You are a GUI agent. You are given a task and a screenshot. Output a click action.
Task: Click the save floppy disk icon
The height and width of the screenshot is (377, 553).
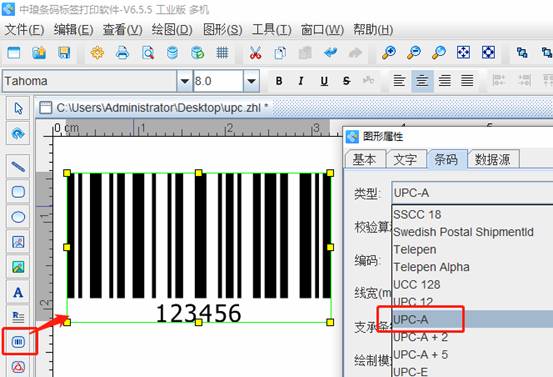click(64, 53)
